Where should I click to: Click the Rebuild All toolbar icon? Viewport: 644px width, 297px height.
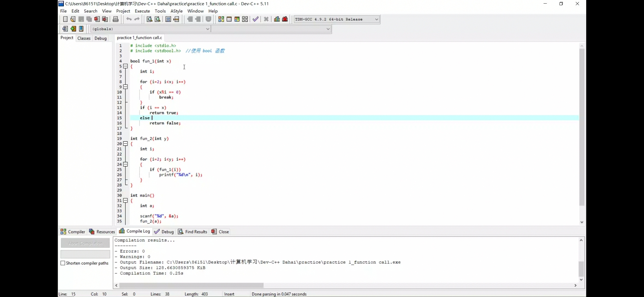pos(245,19)
